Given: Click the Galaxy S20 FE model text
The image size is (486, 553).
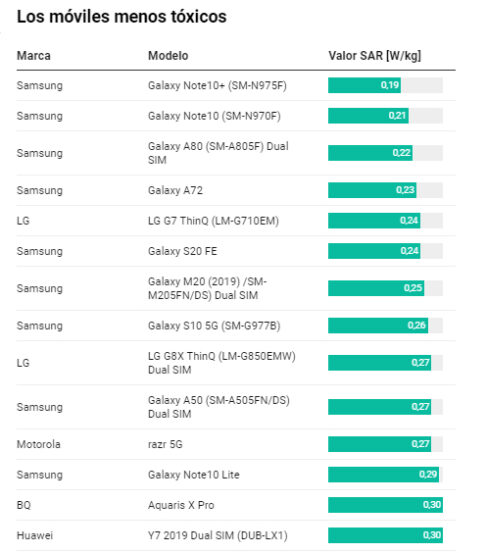Looking at the screenshot, I should tap(183, 251).
